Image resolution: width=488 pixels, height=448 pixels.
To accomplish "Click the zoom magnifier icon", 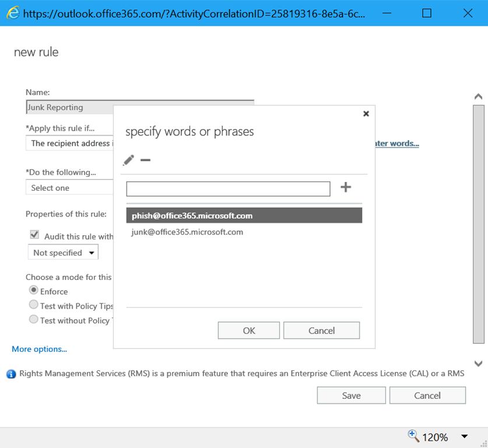I will click(413, 436).
